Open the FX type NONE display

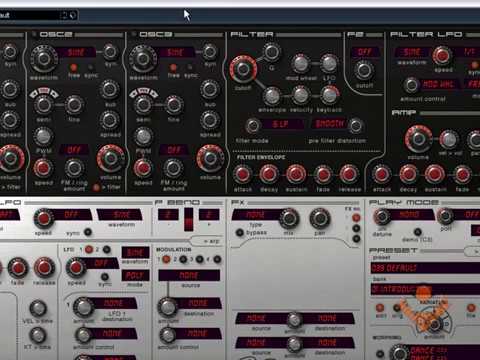[x=256, y=214]
